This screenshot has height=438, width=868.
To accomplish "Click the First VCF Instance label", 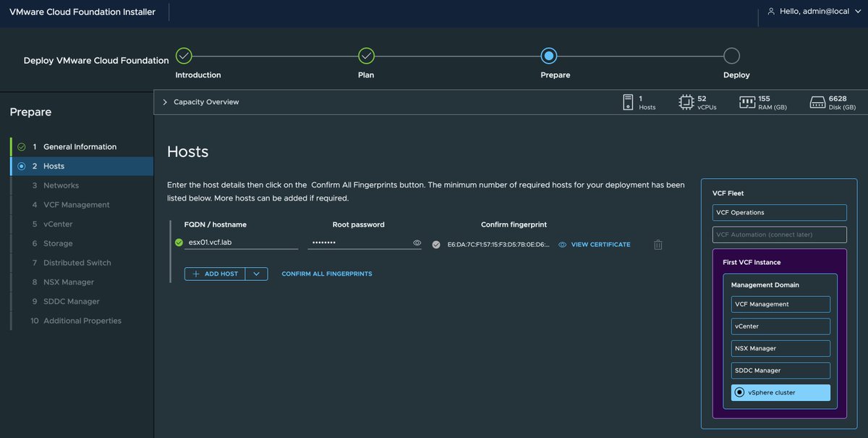I will (752, 262).
